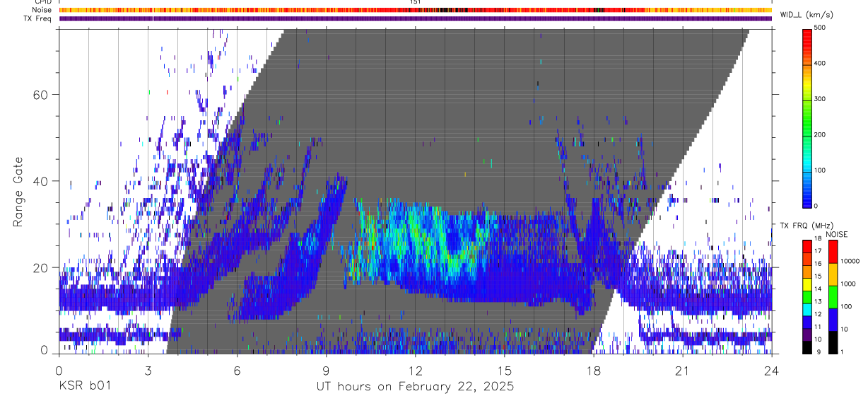868x401 pixels.
Task: Click x-axis tick label '15'
Action: point(504,370)
